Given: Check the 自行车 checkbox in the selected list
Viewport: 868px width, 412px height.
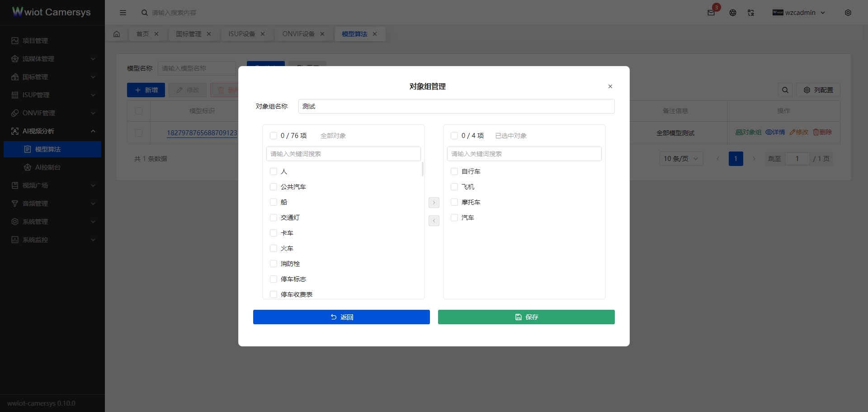Looking at the screenshot, I should click(x=454, y=171).
